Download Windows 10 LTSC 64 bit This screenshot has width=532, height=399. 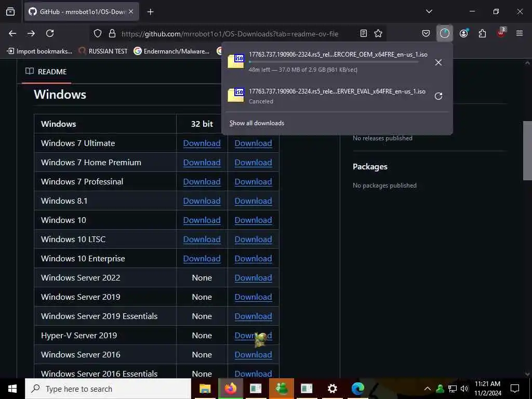tap(253, 239)
